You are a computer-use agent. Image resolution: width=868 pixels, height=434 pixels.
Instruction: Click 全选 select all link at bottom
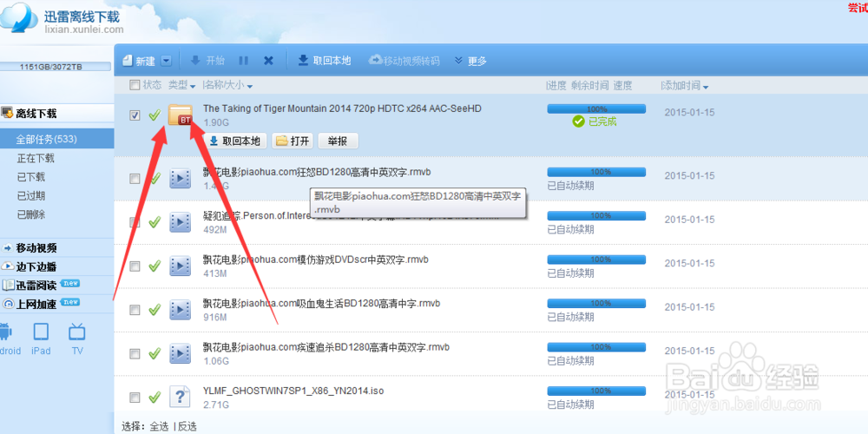click(159, 426)
